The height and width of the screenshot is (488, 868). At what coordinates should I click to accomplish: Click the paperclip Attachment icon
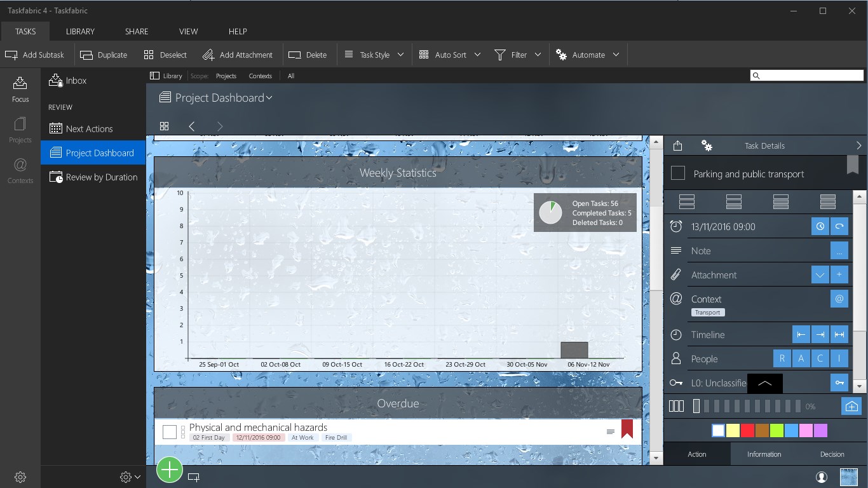[x=675, y=274]
